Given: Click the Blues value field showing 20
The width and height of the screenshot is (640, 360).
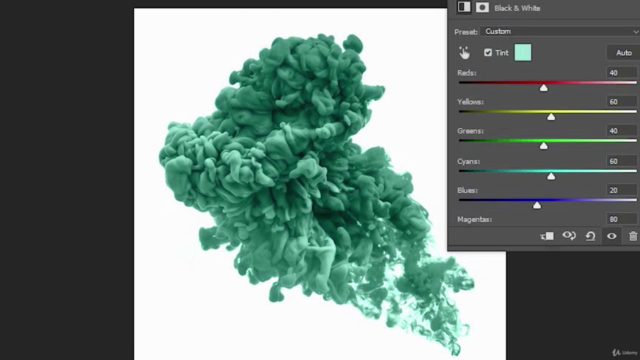Looking at the screenshot, I should point(622,190).
